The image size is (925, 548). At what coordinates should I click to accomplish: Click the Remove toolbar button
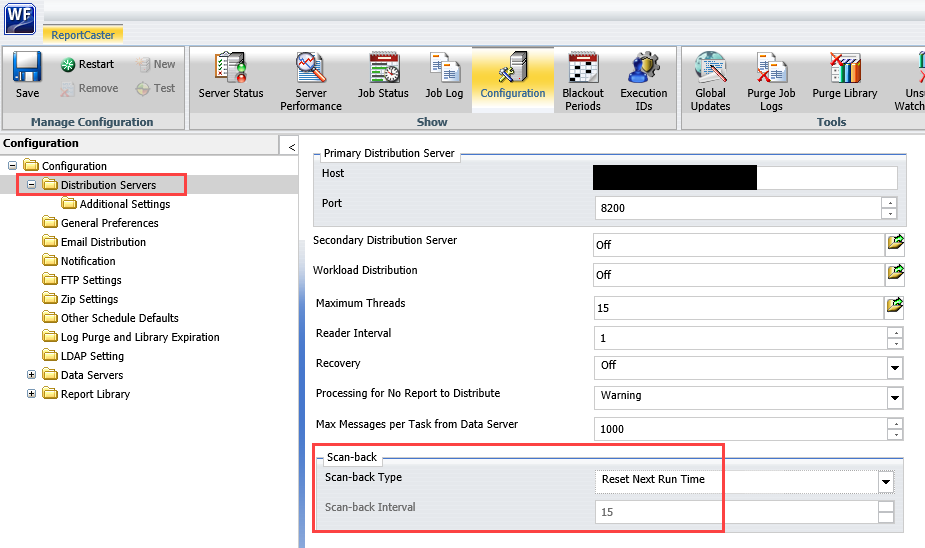(x=89, y=88)
